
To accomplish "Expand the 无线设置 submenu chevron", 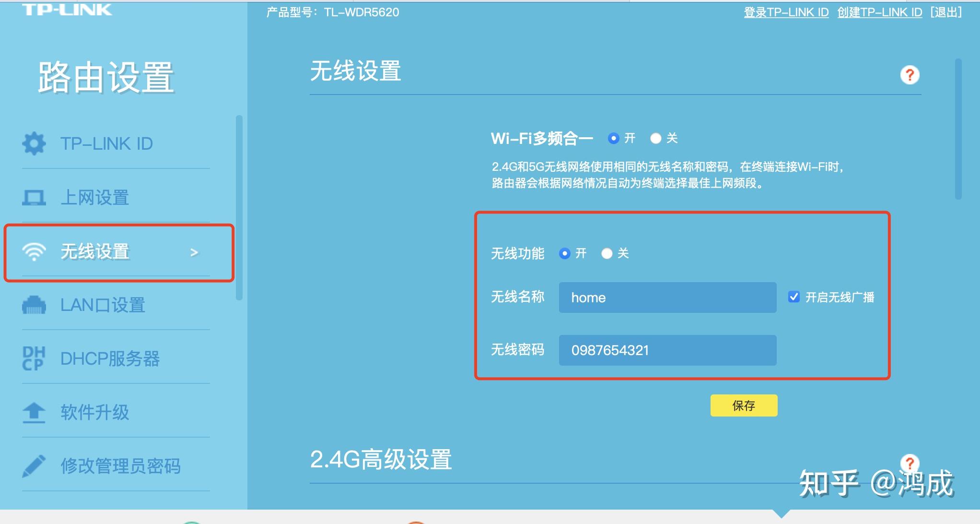I will pos(194,252).
